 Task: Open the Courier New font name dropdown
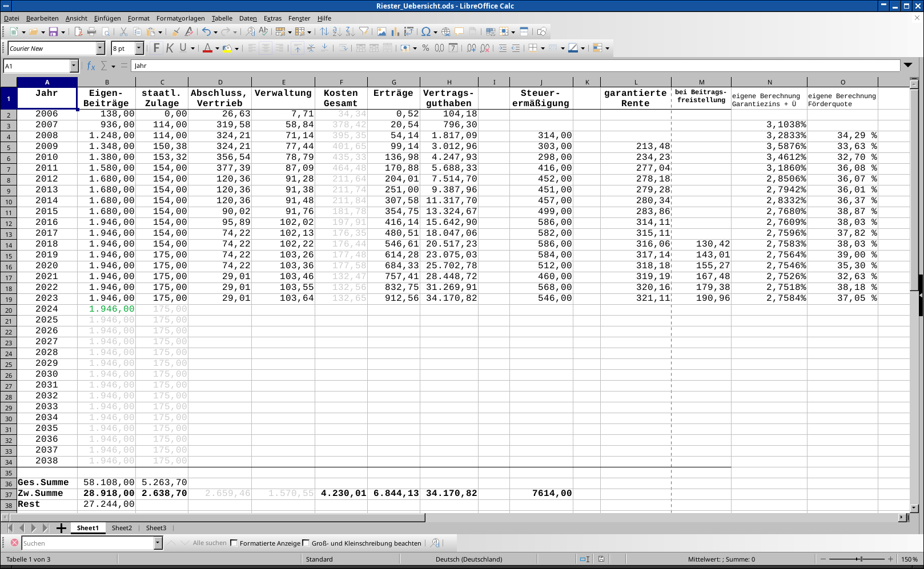101,49
